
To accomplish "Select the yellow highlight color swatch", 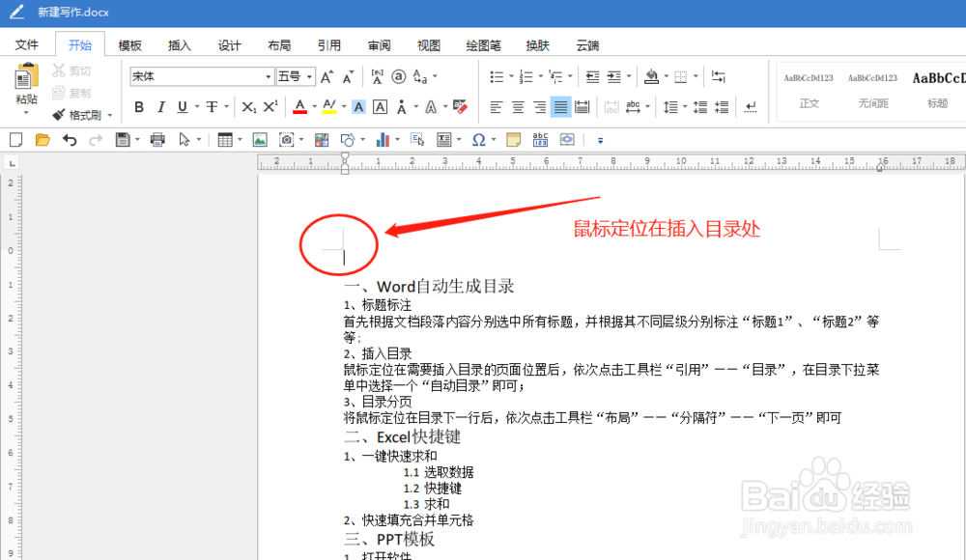I will coord(327,110).
